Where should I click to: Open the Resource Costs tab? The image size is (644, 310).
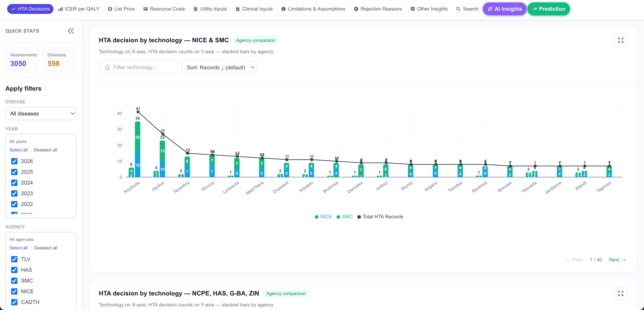tap(164, 9)
